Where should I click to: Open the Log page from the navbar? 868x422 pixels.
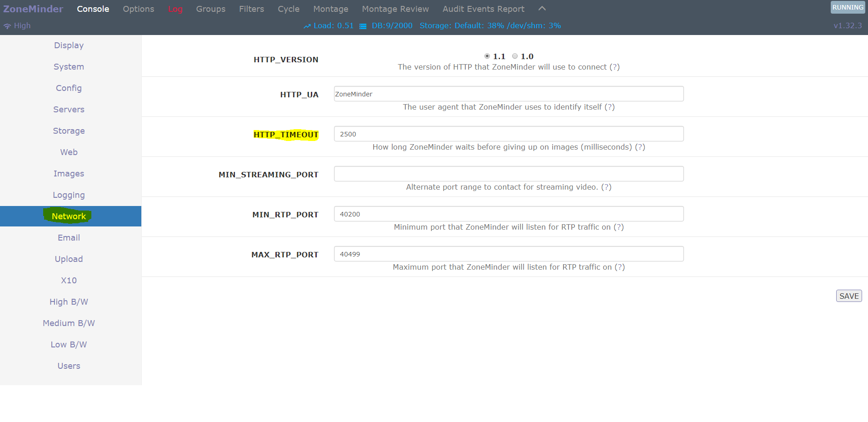[x=175, y=9]
